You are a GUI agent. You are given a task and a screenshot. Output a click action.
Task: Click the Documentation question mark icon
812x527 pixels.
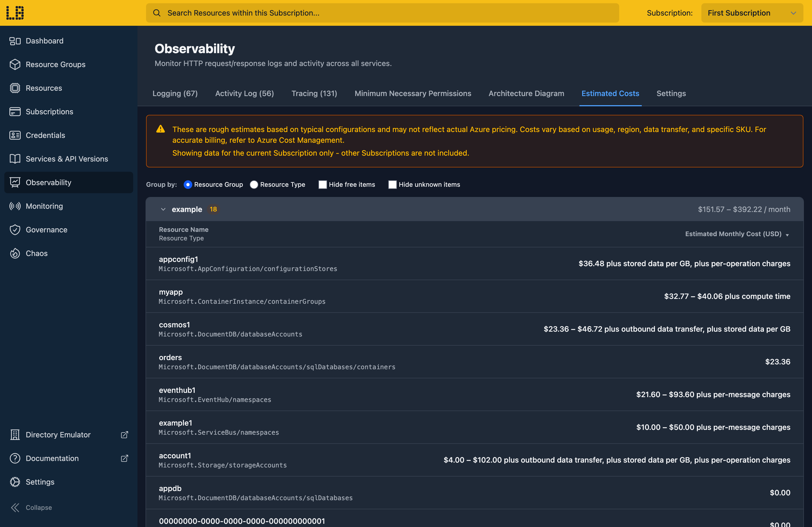[x=15, y=458]
